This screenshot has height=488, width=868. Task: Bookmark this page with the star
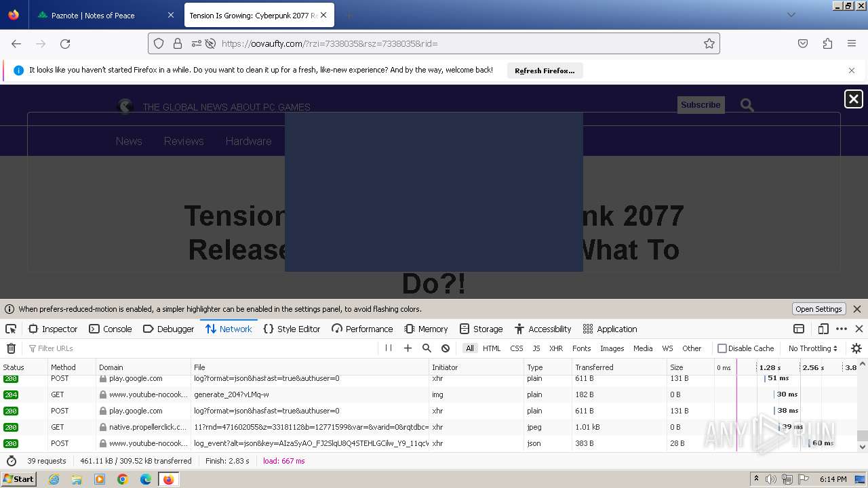tap(709, 43)
